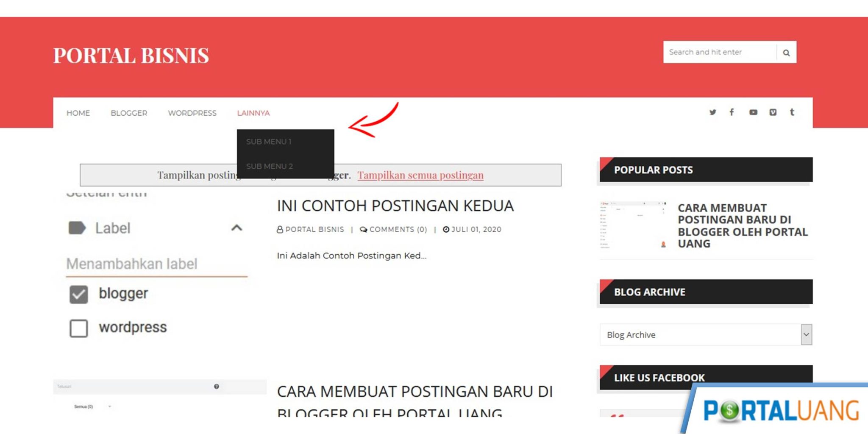Image resolution: width=868 pixels, height=434 pixels.
Task: Open the Semua (0) filter dropdown
Action: coord(92,406)
